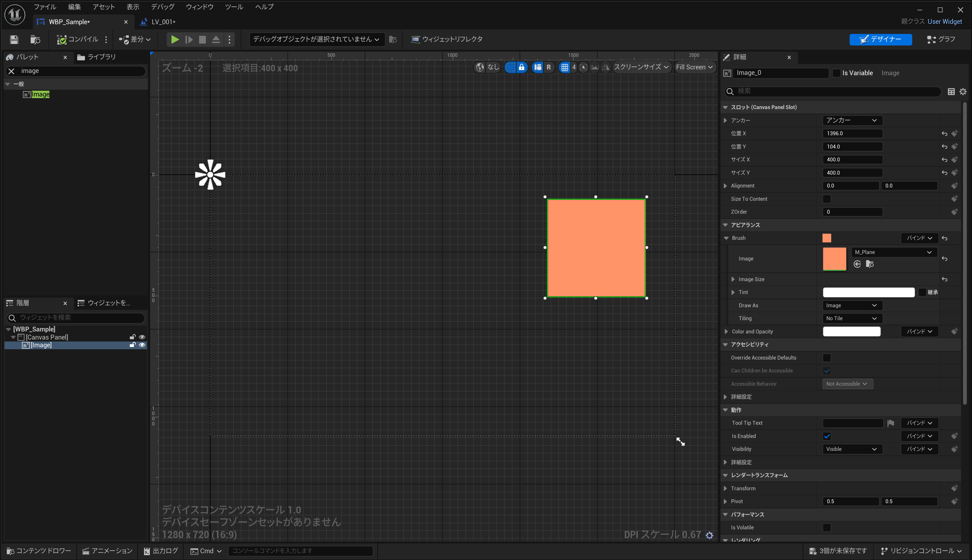The height and width of the screenshot is (560, 972).
Task: Switch to the LV_001 tab
Action: [163, 22]
